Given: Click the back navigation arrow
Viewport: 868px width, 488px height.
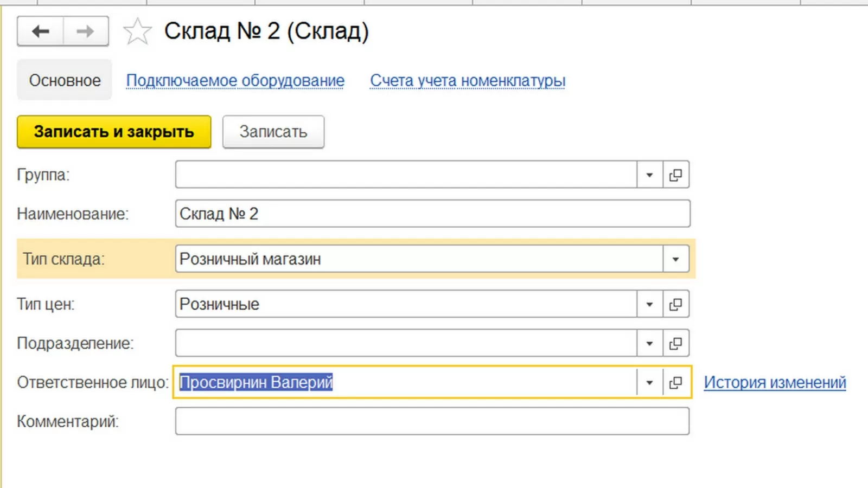Looking at the screenshot, I should coord(41,31).
